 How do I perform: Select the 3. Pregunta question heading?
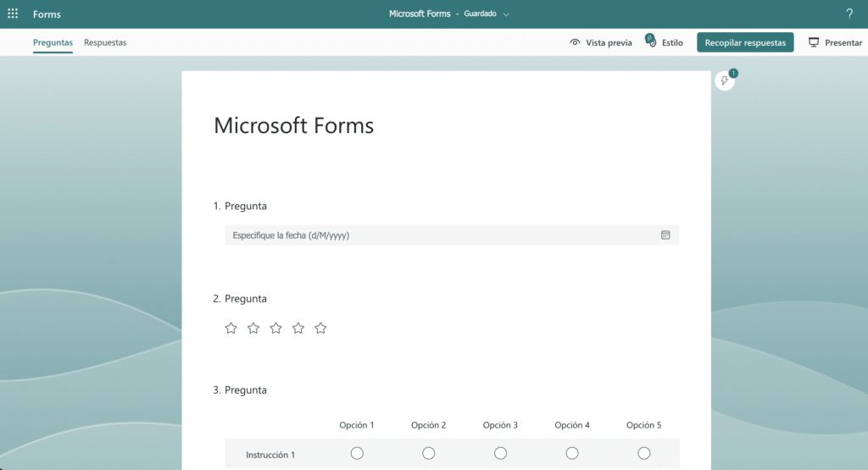(x=240, y=390)
